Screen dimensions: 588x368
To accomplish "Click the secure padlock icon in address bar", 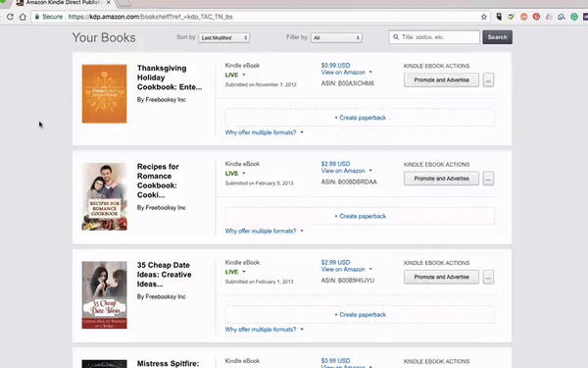I will click(x=37, y=17).
